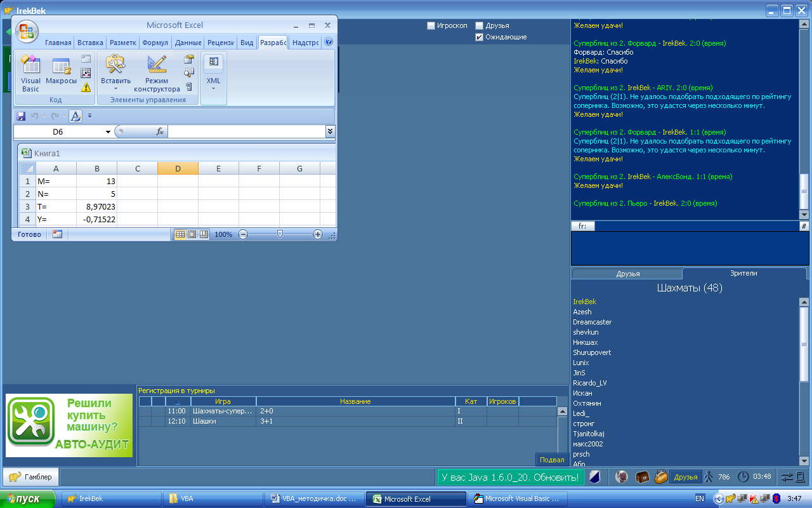Click the Подвал button
Image resolution: width=812 pixels, height=508 pixels.
[x=552, y=460]
